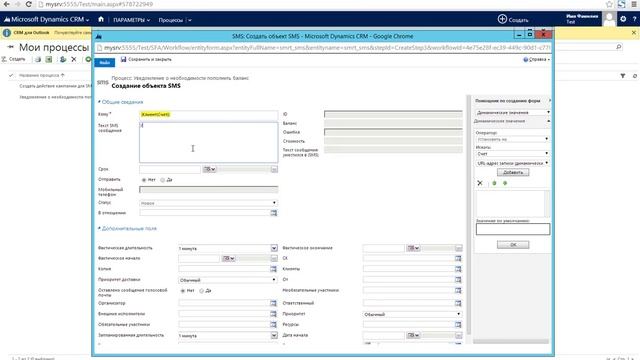Open lookup icon for СК field

point(458,258)
